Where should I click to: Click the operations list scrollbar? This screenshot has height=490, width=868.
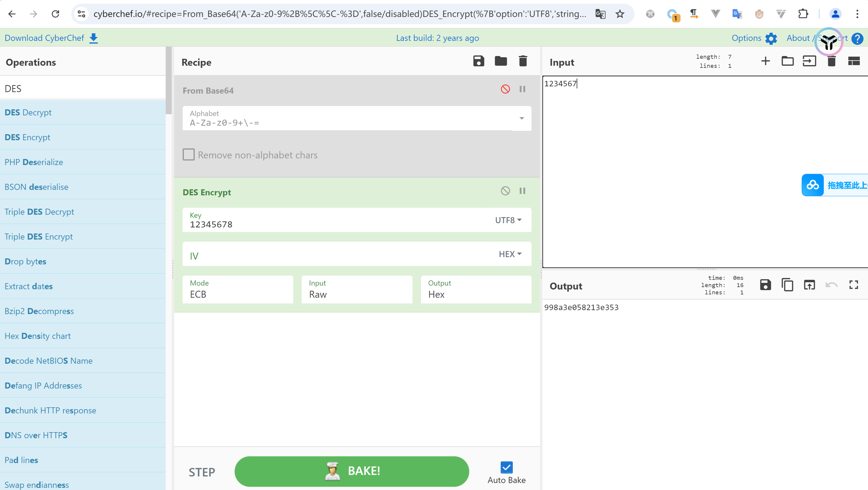click(x=168, y=81)
